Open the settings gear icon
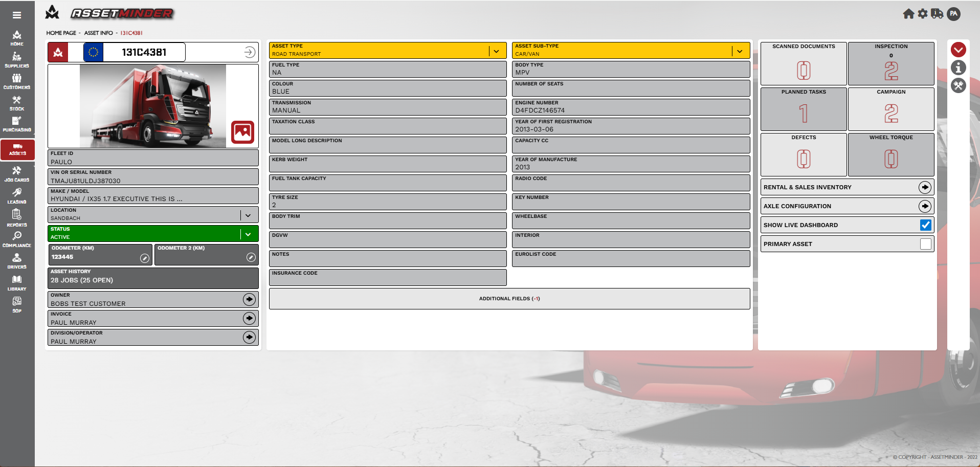The width and height of the screenshot is (980, 467). (x=923, y=14)
